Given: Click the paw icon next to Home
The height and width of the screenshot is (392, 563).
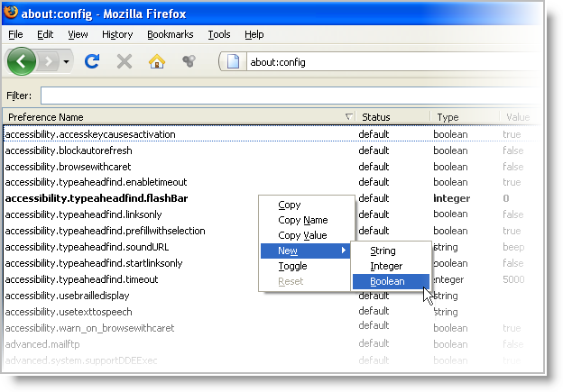Looking at the screenshot, I should 189,61.
